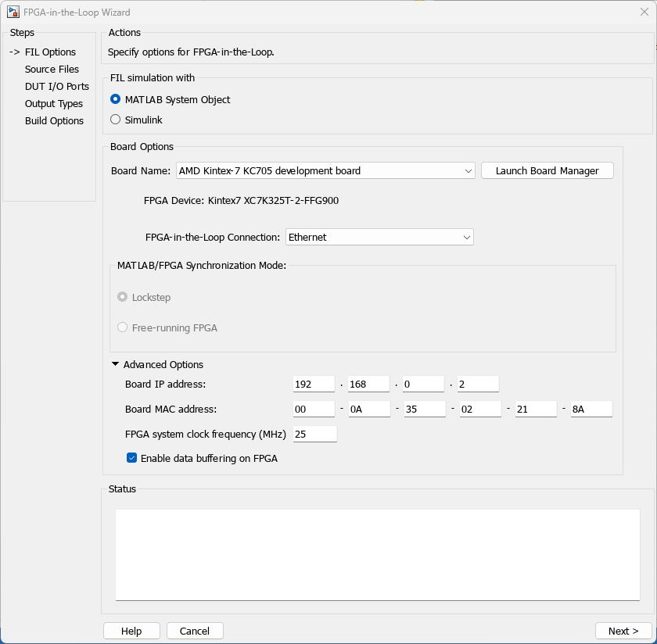Edit IP address third octet 0
This screenshot has width=657, height=644.
423,384
